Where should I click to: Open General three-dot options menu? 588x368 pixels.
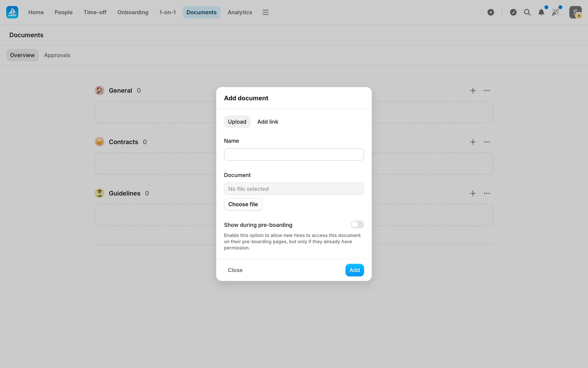pos(487,90)
